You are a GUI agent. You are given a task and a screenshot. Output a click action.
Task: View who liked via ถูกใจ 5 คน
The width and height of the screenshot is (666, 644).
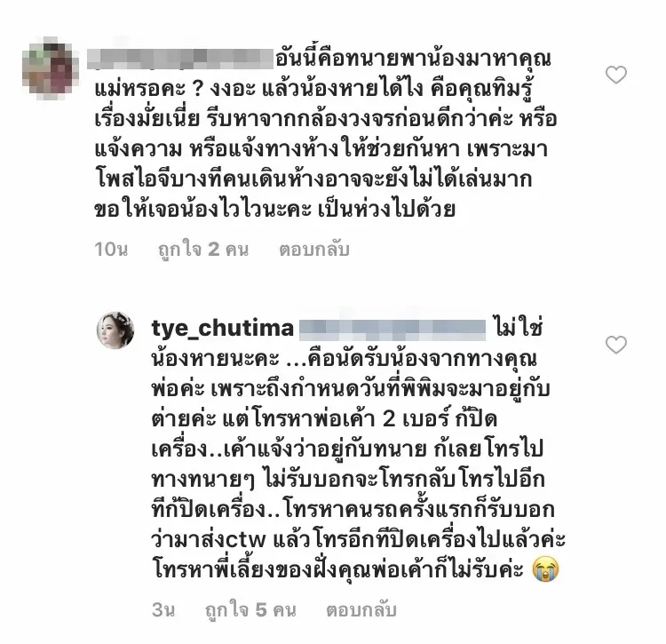click(250, 610)
